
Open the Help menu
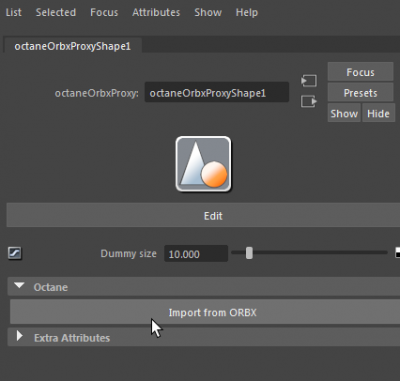(x=247, y=12)
